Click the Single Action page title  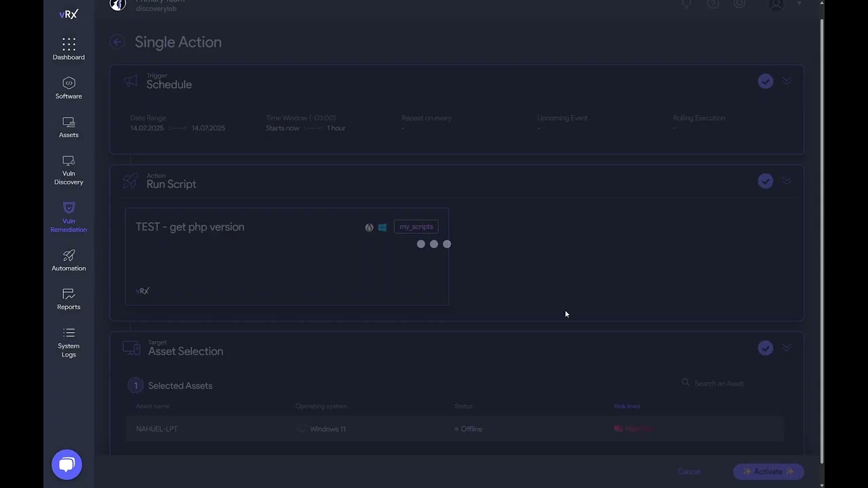pyautogui.click(x=178, y=42)
